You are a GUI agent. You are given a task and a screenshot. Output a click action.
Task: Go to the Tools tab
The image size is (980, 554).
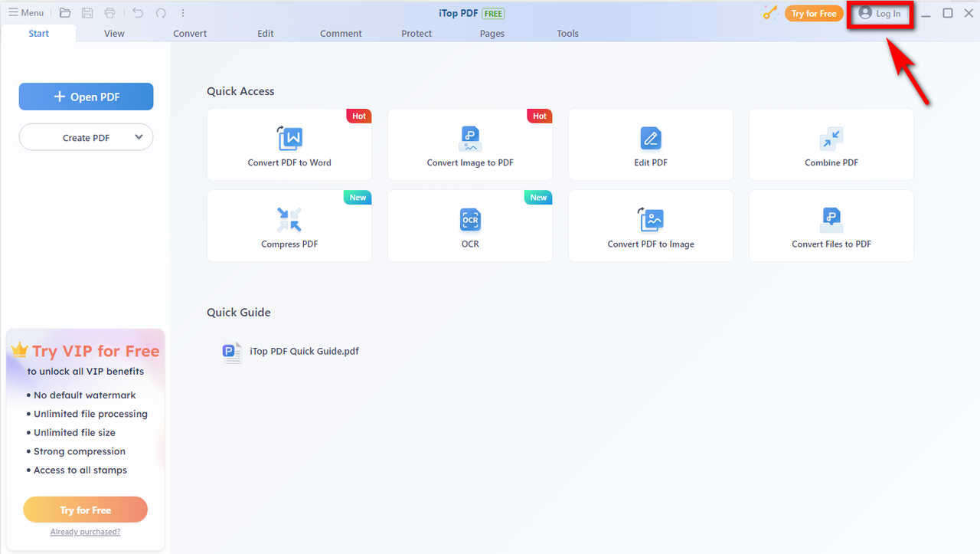568,34
